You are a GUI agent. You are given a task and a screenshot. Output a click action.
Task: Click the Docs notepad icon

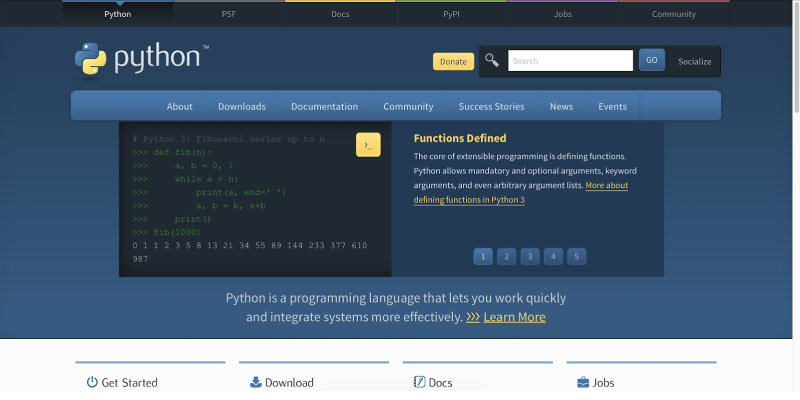[x=419, y=382]
